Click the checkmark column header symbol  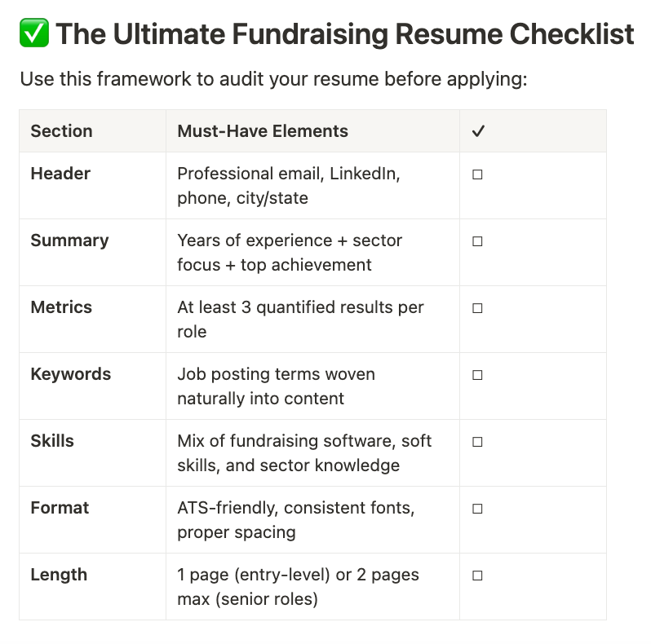tap(478, 131)
